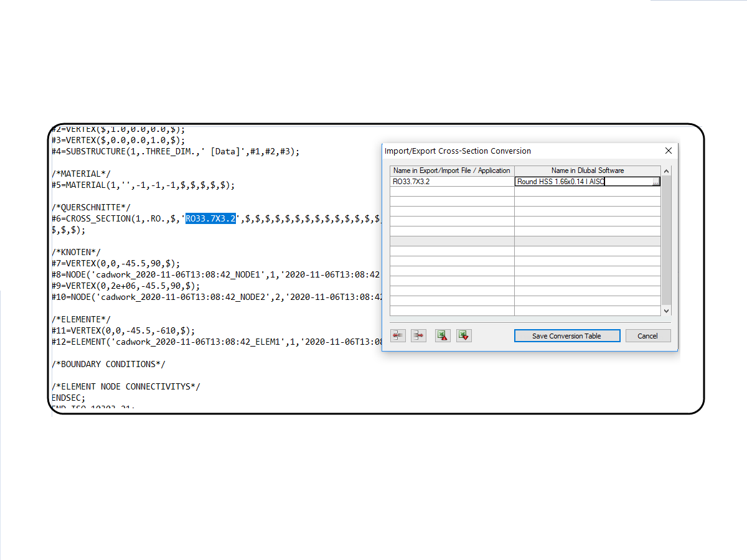This screenshot has height=560, width=747.
Task: Click the Cancel button
Action: (x=648, y=335)
